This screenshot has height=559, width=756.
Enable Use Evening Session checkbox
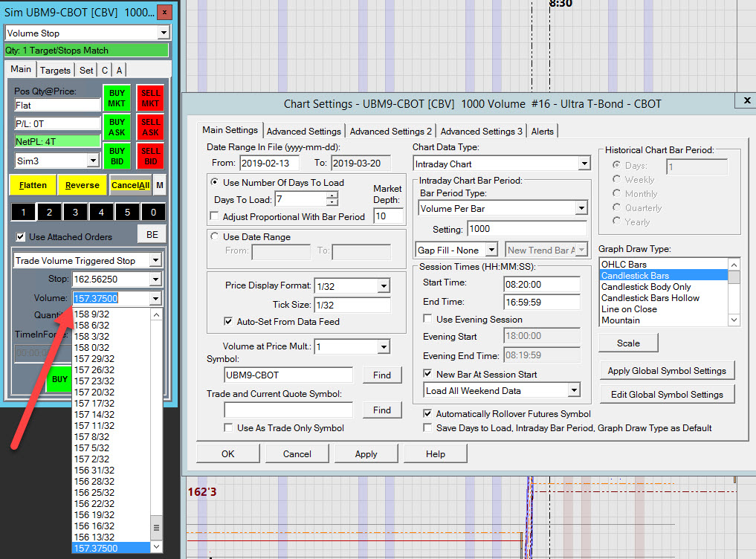(x=428, y=319)
